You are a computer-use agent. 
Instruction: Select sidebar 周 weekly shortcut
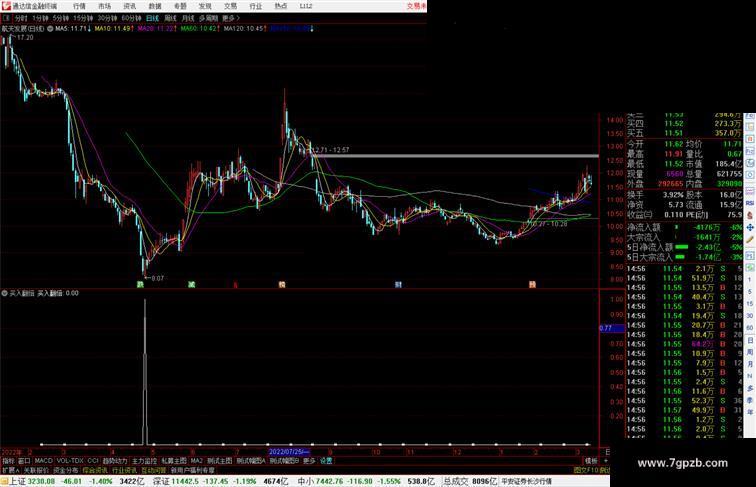pyautogui.click(x=750, y=352)
